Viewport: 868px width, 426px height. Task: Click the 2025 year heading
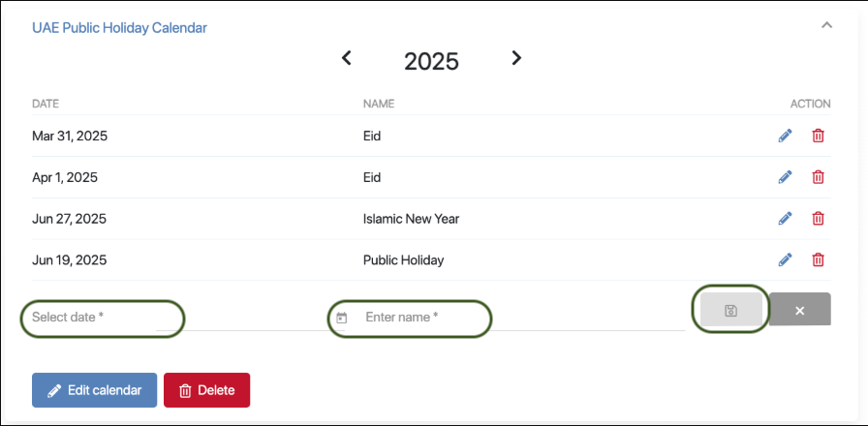[x=431, y=61]
